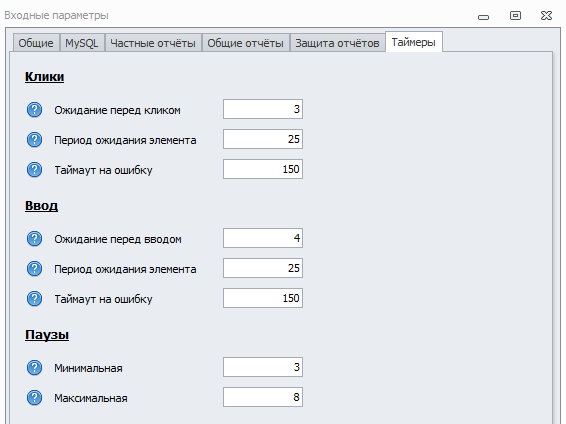Viewport: 566px width, 424px height.
Task: Open help icon beside Ожидание перед вводом
Action: [x=34, y=239]
